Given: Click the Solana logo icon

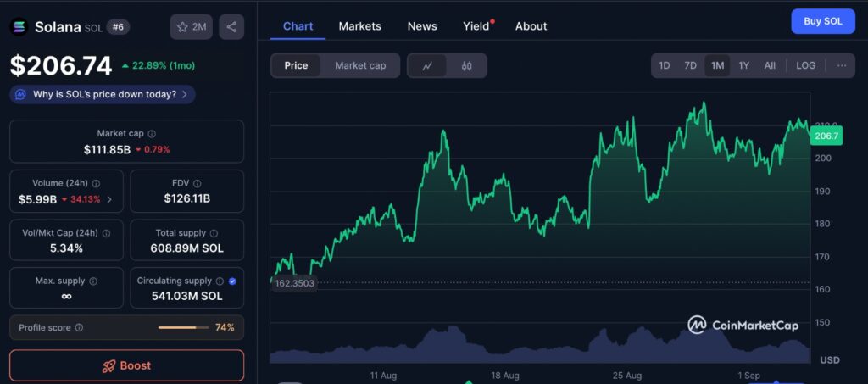Looking at the screenshot, I should point(19,26).
